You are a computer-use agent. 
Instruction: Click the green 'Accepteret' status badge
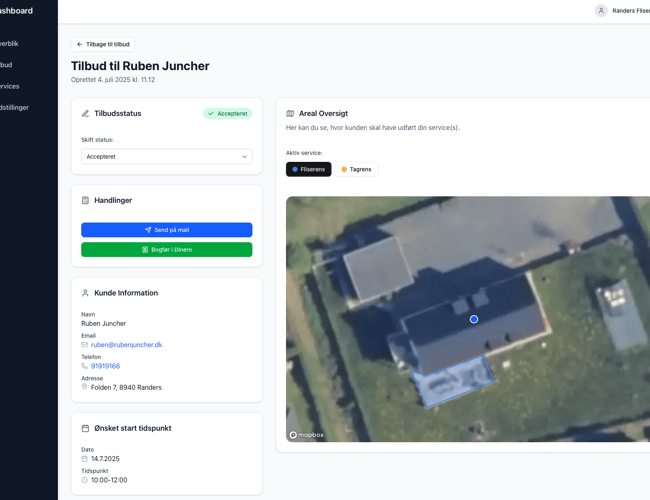point(228,114)
